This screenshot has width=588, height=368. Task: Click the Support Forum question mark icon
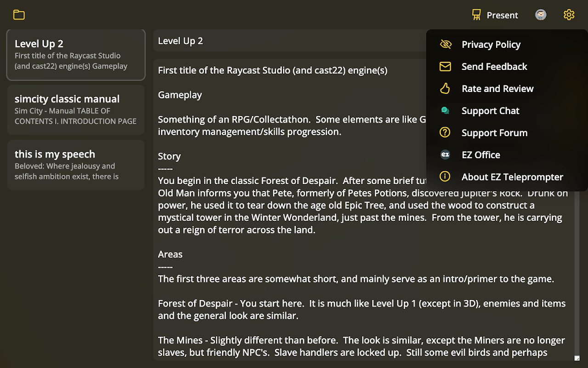pos(445,133)
